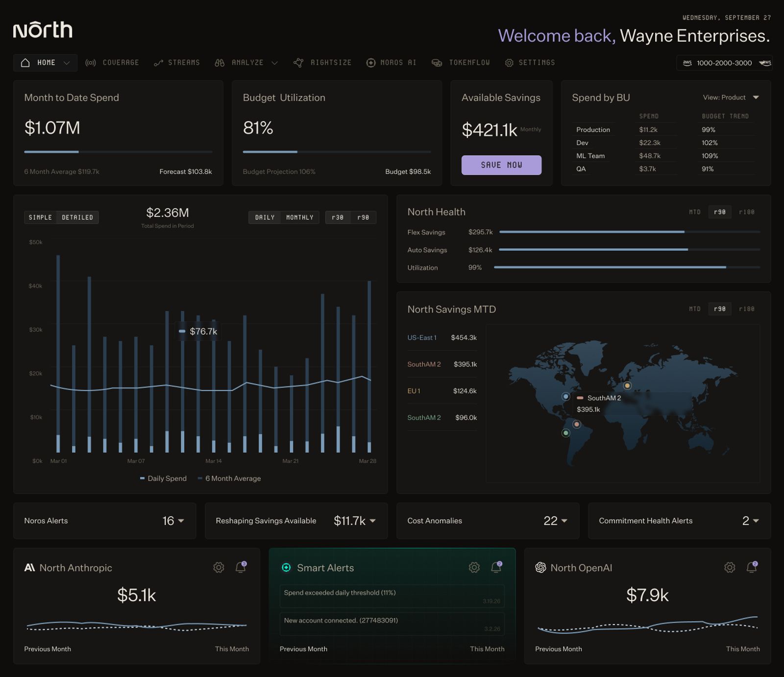
Task: Open the Tokenflow tab
Action: (x=461, y=63)
